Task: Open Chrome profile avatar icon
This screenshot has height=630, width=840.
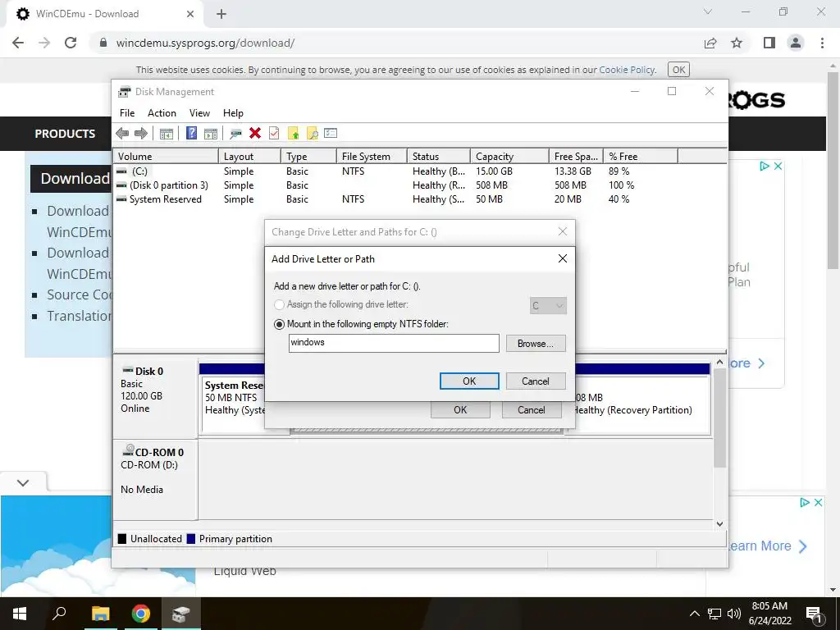Action: [796, 43]
